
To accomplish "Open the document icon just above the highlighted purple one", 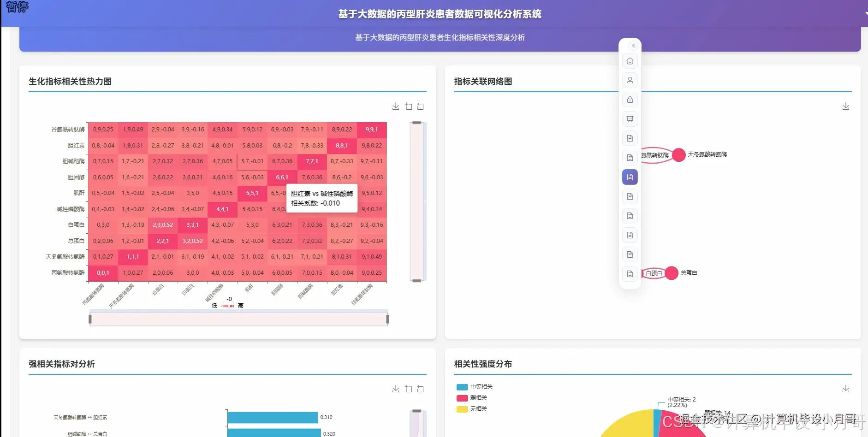I will [630, 158].
